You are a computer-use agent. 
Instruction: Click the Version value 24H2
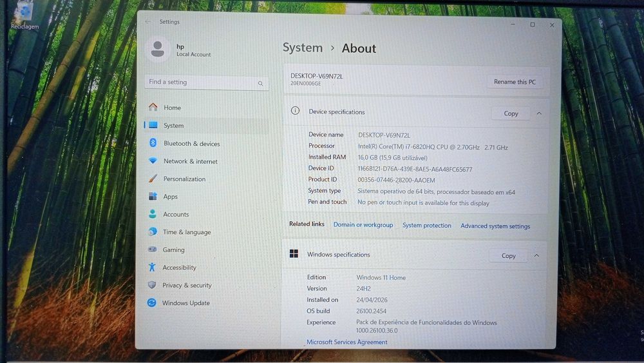[x=363, y=289]
